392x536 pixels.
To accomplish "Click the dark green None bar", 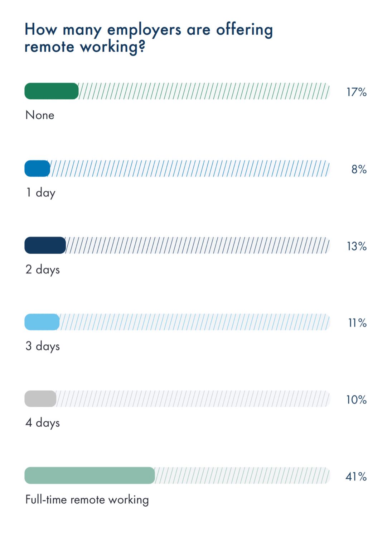I will coord(52,91).
